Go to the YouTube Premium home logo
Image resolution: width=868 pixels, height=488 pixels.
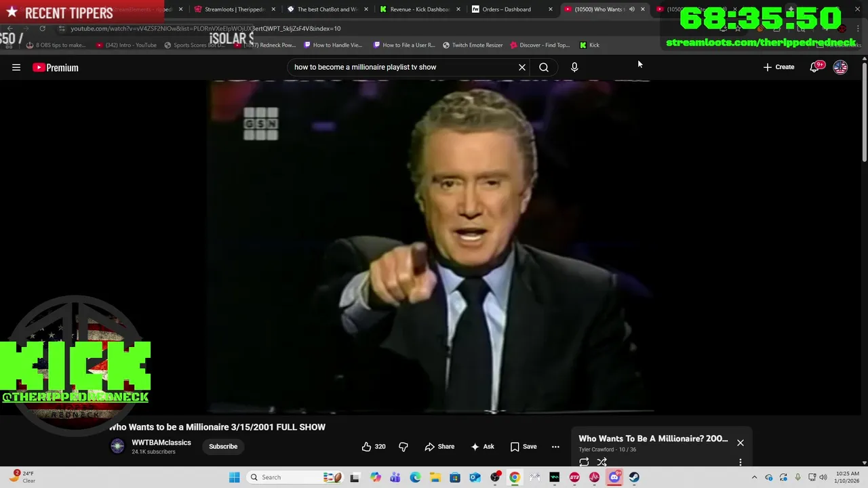[56, 67]
